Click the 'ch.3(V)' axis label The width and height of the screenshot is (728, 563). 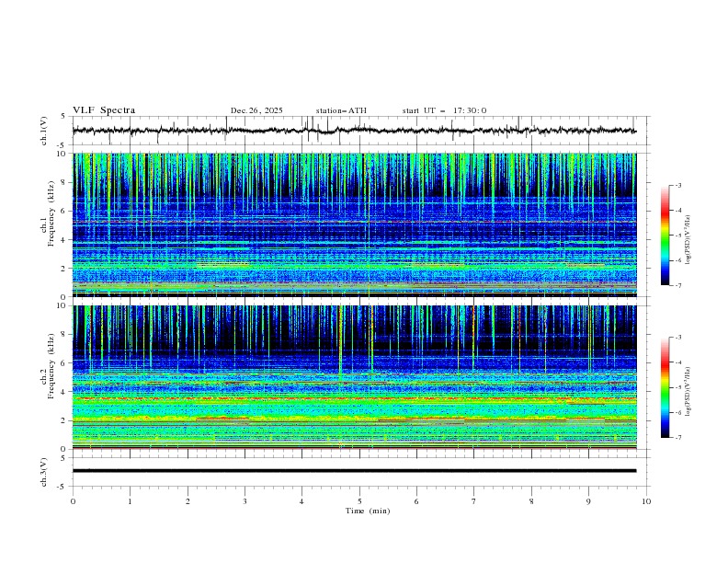[x=44, y=472]
